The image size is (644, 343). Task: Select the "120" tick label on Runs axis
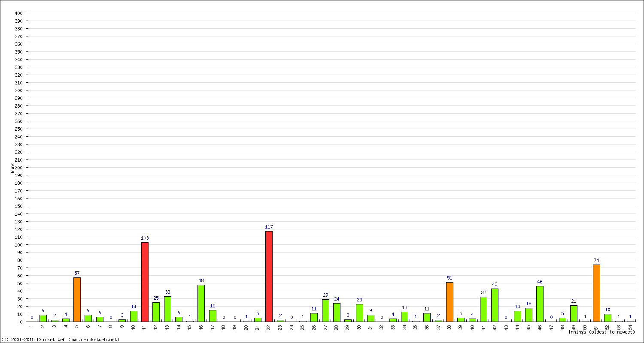18,229
